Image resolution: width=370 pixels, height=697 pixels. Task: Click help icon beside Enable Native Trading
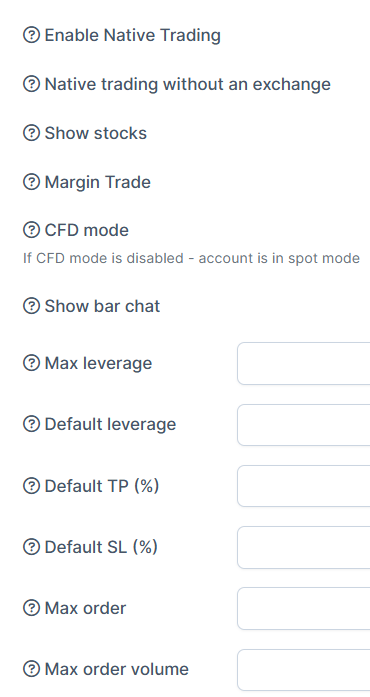31,35
